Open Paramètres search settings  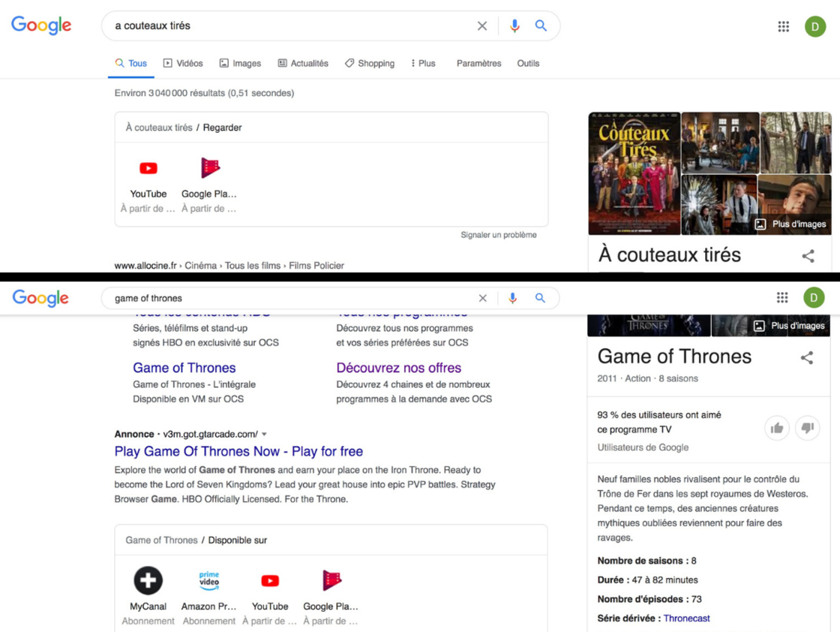(x=479, y=63)
